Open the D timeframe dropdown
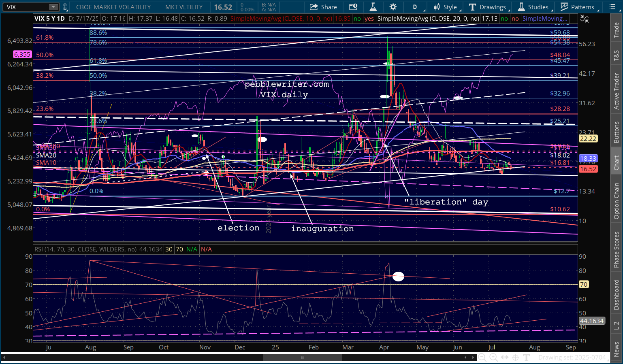Image resolution: width=623 pixels, height=364 pixels. click(x=417, y=7)
